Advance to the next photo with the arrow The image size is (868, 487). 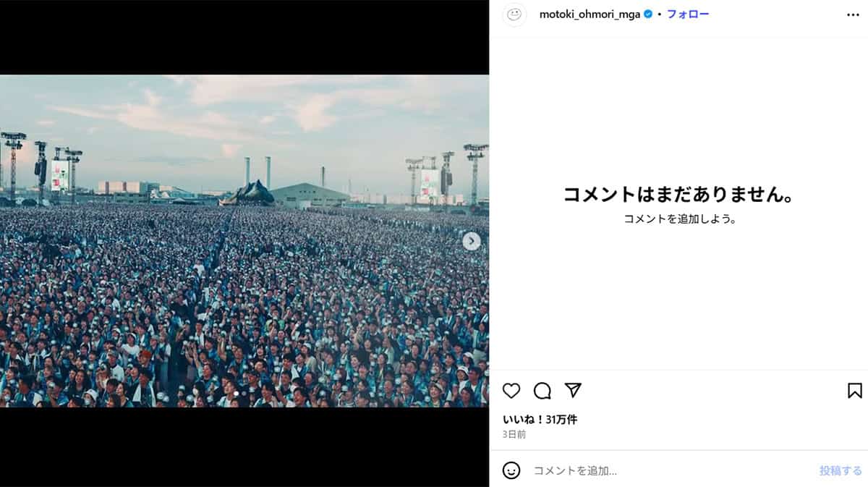[x=472, y=241]
